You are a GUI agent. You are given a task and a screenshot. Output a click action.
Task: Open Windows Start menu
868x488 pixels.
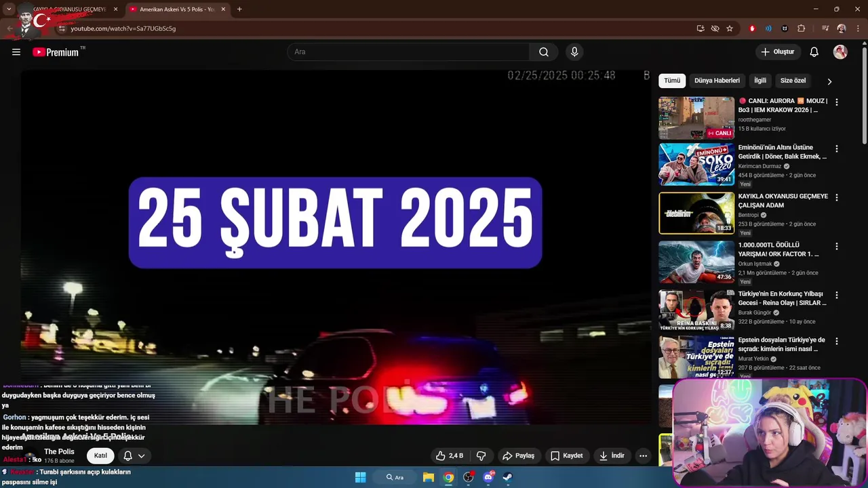(361, 477)
